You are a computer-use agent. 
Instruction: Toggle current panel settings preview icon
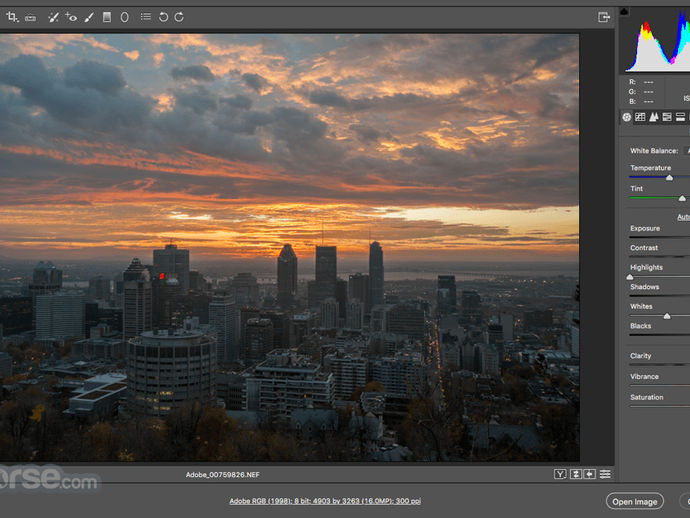pos(605,474)
